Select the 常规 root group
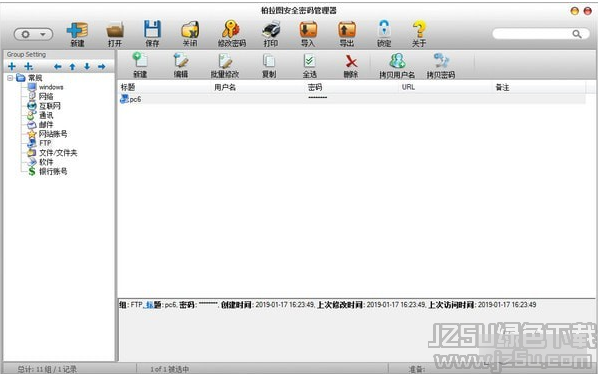The height and width of the screenshot is (374, 598). pos(35,78)
